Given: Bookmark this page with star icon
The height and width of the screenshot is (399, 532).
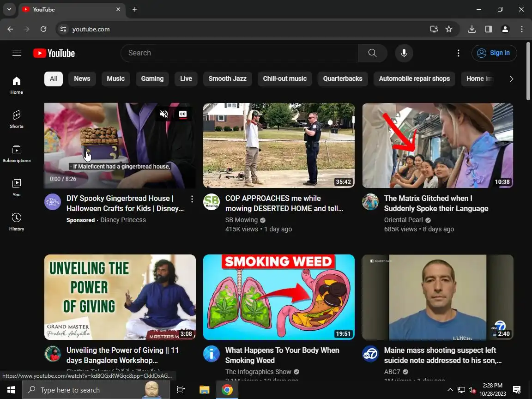Looking at the screenshot, I should (x=449, y=29).
